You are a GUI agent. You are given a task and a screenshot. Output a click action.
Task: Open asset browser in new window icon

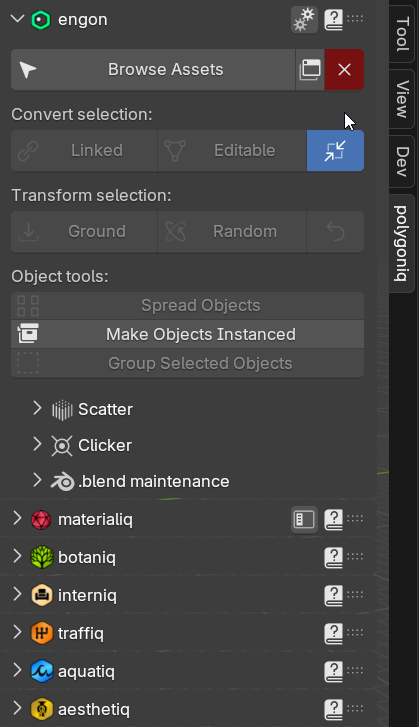310,70
